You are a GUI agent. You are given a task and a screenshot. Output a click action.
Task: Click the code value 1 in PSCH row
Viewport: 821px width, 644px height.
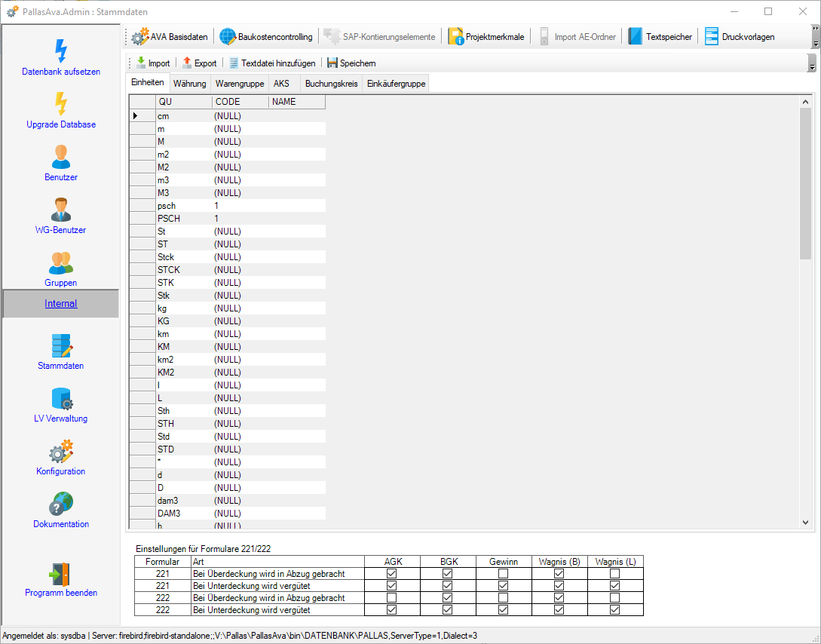[x=240, y=219]
